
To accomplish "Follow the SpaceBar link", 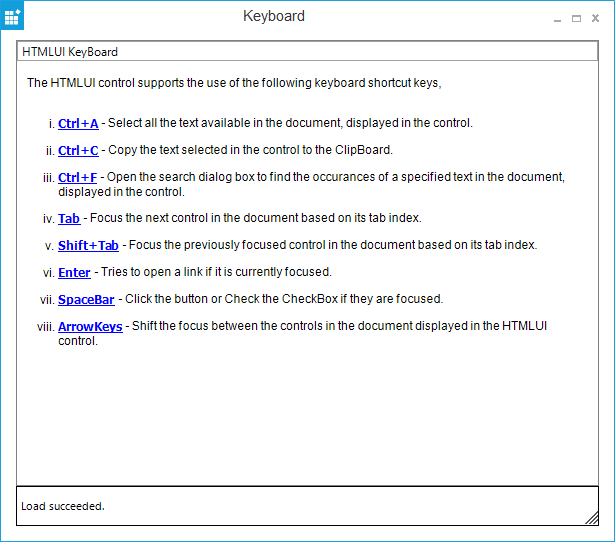I will (x=87, y=299).
